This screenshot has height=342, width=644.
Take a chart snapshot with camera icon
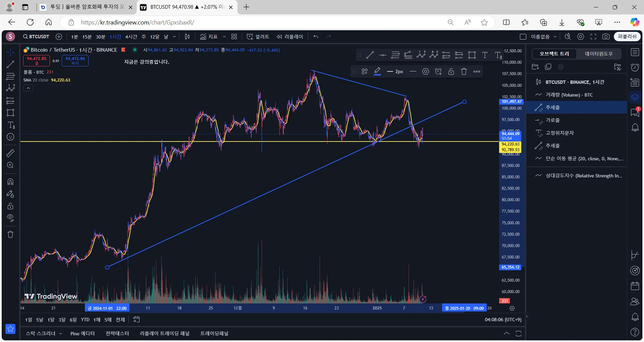pos(606,37)
